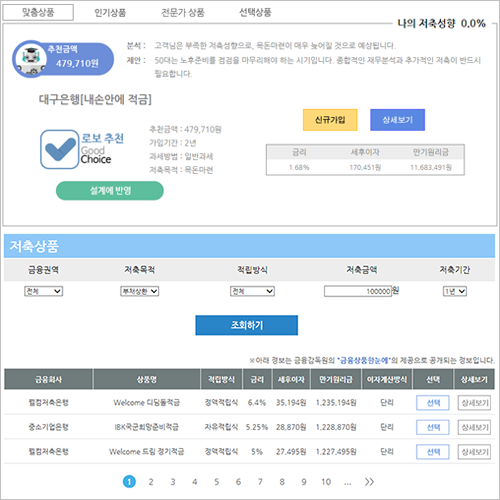Image resolution: width=500 pixels, height=500 pixels.
Task: Go to page 10 of results
Action: [326, 482]
